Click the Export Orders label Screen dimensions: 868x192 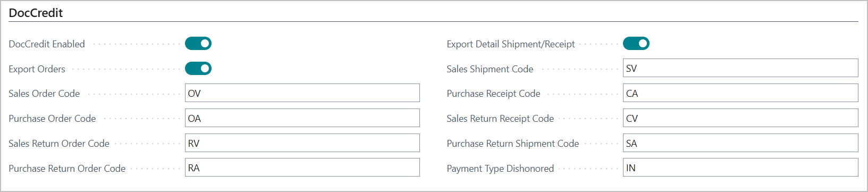point(37,69)
